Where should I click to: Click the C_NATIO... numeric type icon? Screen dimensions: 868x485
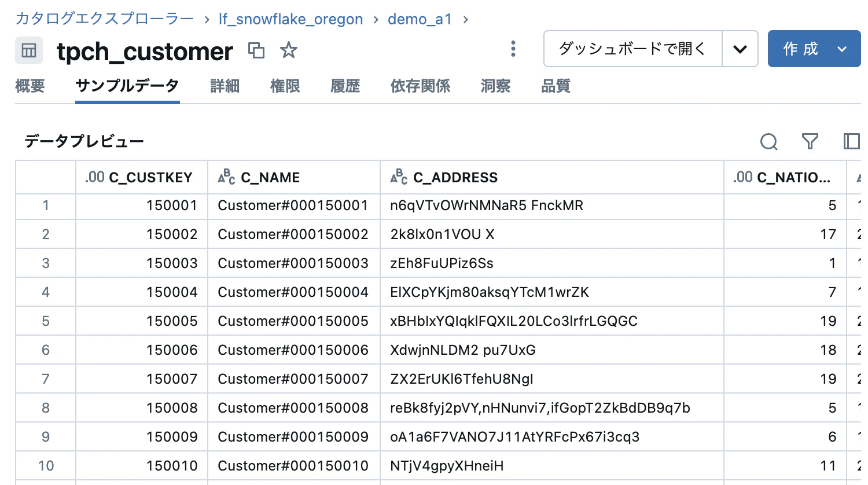(x=743, y=177)
